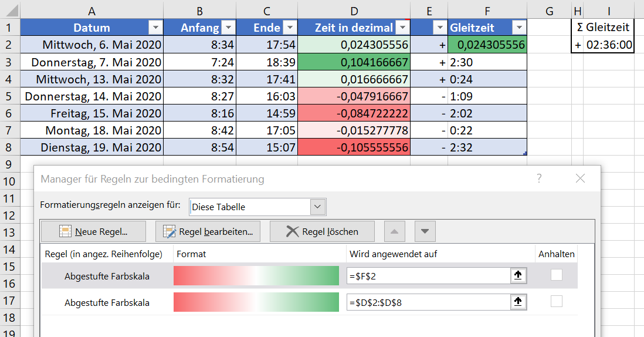
Task: Click the cell -0,084722222
Action: click(354, 113)
